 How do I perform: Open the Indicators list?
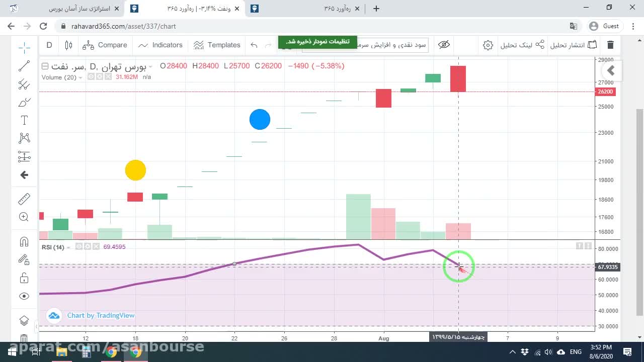pyautogui.click(x=160, y=45)
